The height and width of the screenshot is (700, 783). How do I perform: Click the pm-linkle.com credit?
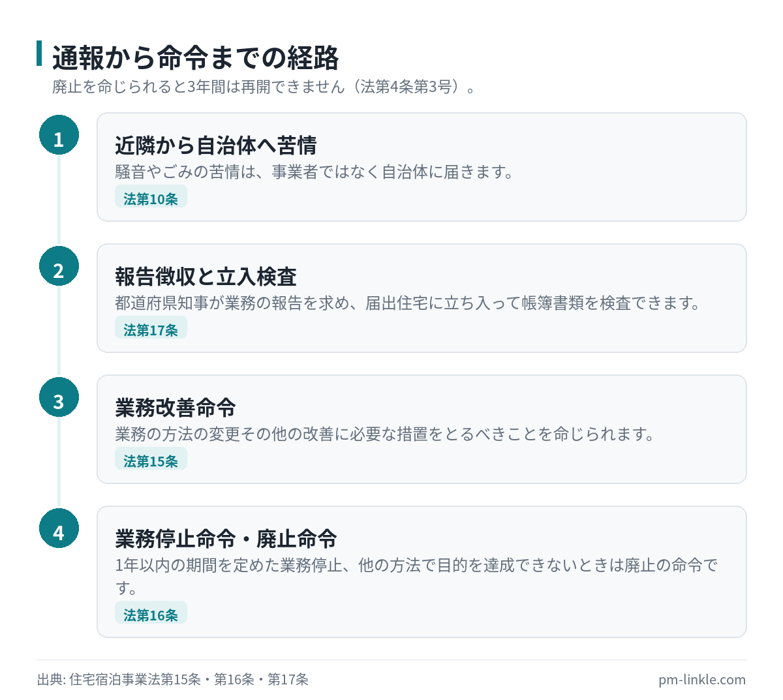click(x=702, y=679)
